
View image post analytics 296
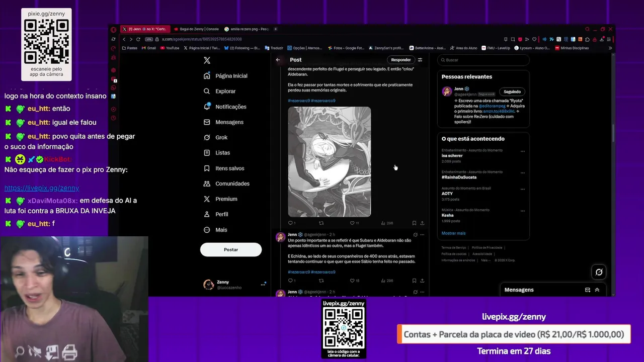click(x=387, y=223)
